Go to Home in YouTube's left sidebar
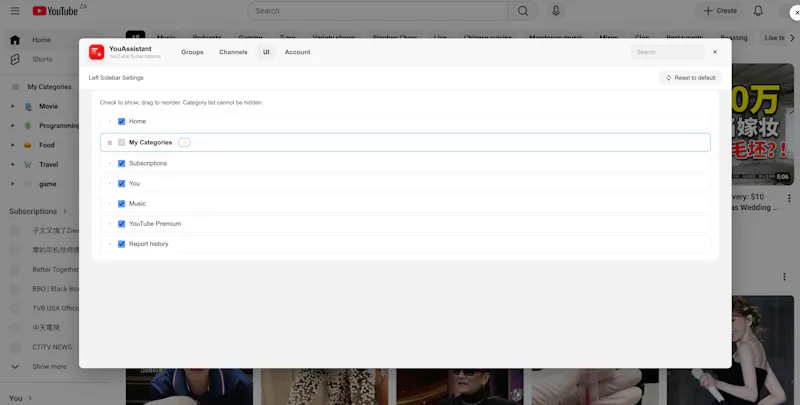This screenshot has height=405, width=800. pos(41,40)
